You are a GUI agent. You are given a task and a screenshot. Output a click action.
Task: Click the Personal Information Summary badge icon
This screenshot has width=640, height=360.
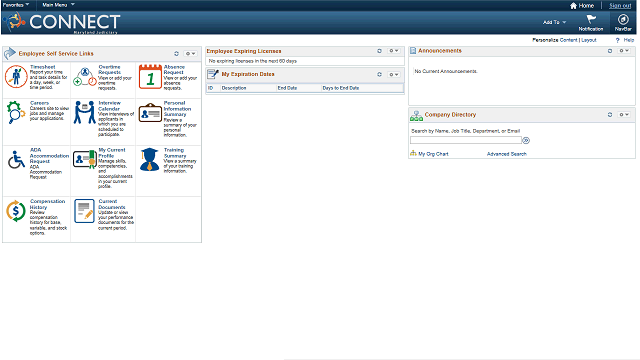[150, 113]
